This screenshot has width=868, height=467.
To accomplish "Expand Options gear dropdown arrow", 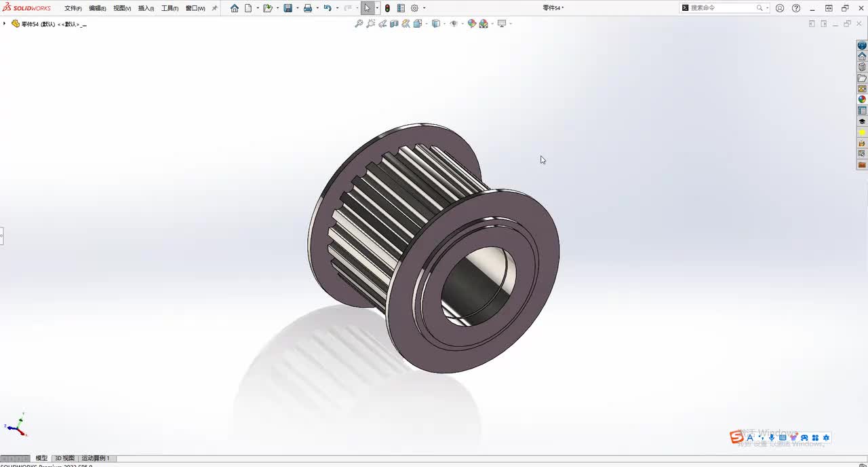I will 425,8.
